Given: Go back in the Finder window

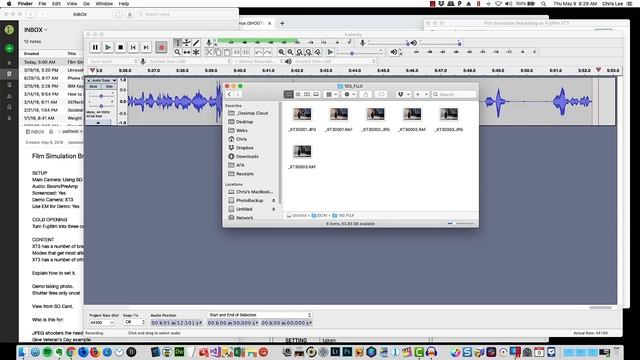Looking at the screenshot, I should point(229,94).
